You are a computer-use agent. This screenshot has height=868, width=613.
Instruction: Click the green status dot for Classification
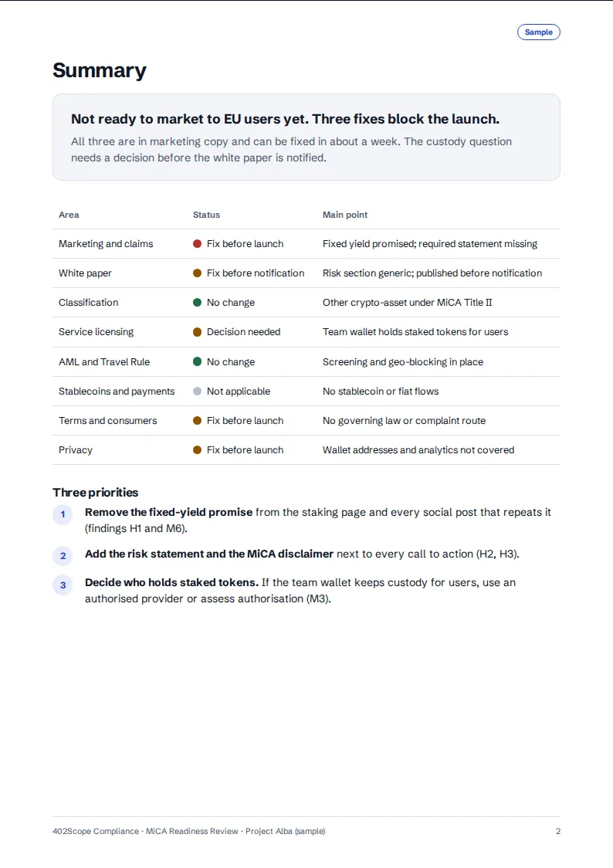click(x=197, y=302)
